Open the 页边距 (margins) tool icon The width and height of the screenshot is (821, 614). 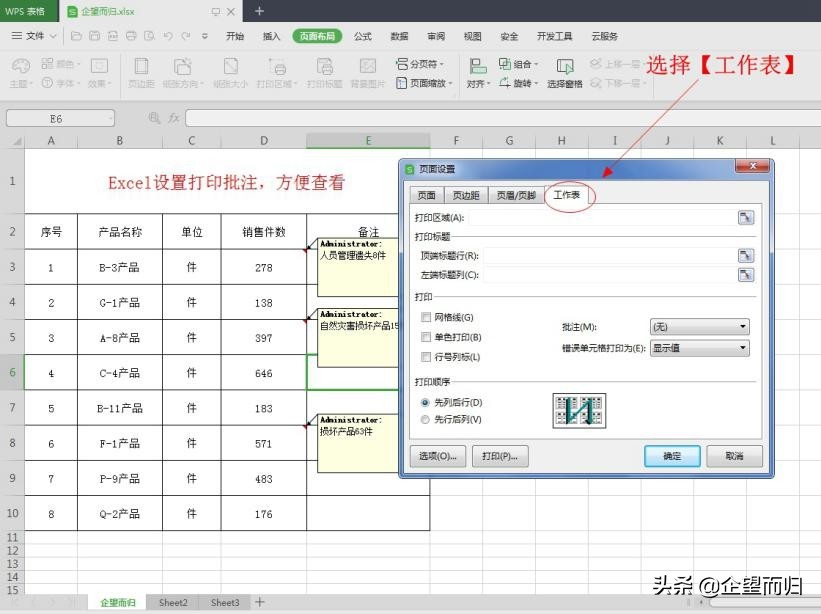point(141,72)
